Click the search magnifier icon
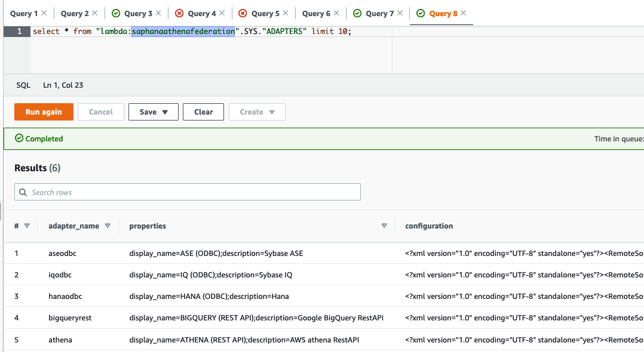 tap(23, 192)
